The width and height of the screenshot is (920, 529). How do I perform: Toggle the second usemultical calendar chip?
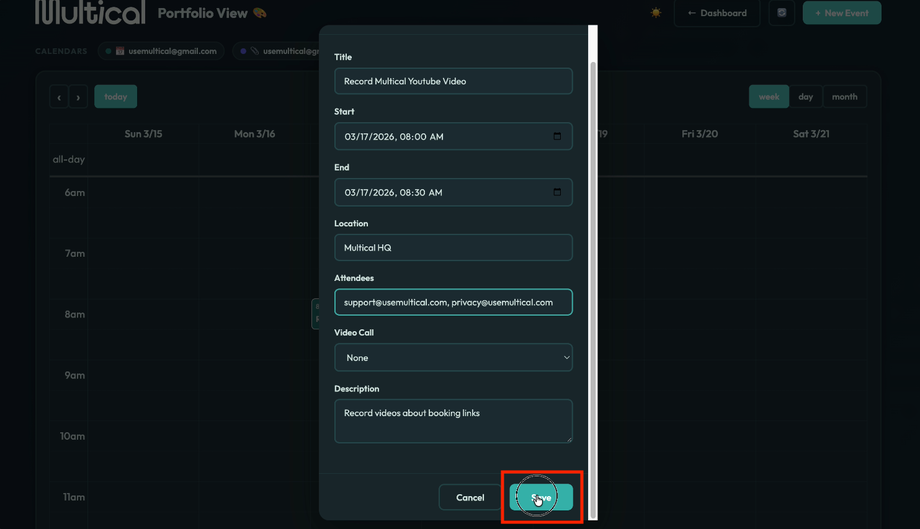276,51
